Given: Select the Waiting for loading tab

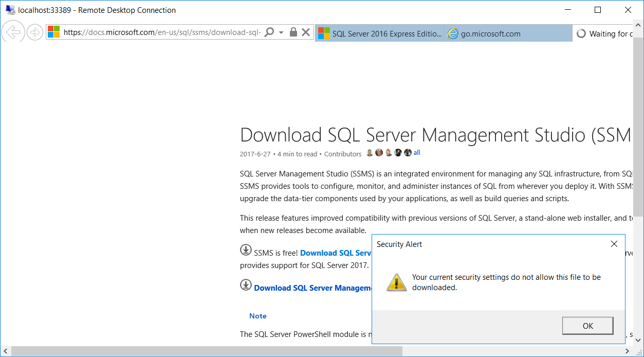Looking at the screenshot, I should click(x=603, y=33).
